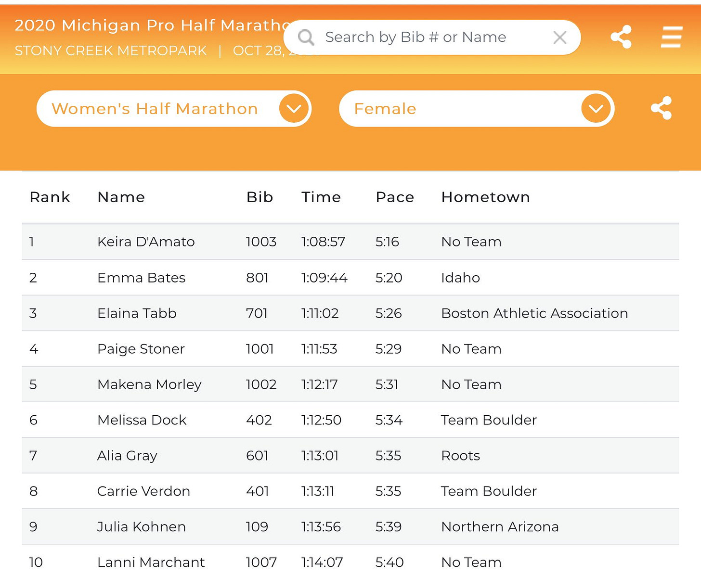
Task: Click pace value 5:40
Action: (x=389, y=562)
